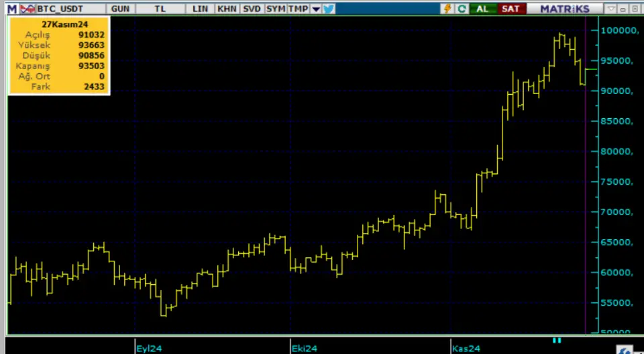Click the Matriks M logo icon
Image resolution: width=644 pixels, height=354 pixels.
coord(10,9)
